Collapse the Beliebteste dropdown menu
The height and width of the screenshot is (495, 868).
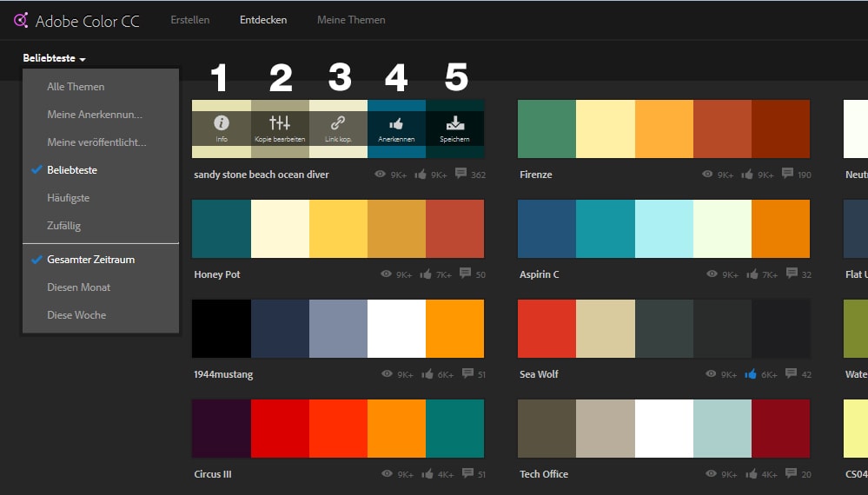click(x=55, y=59)
